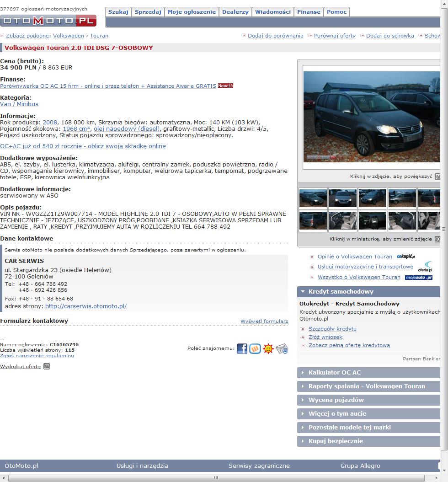Viewport: 448px width, 482px height.
Task: Click Szczegóły kredytu link
Action: 332,329
